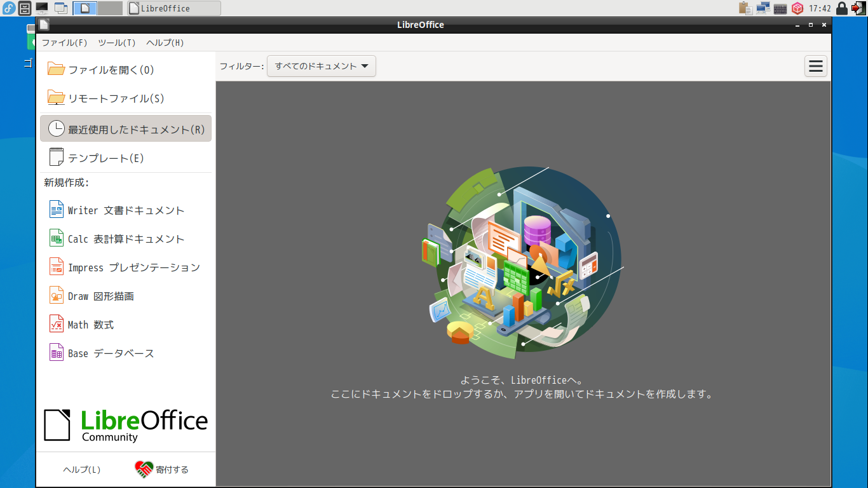
Task: Open the ファイル(F) menu
Action: pos(65,43)
